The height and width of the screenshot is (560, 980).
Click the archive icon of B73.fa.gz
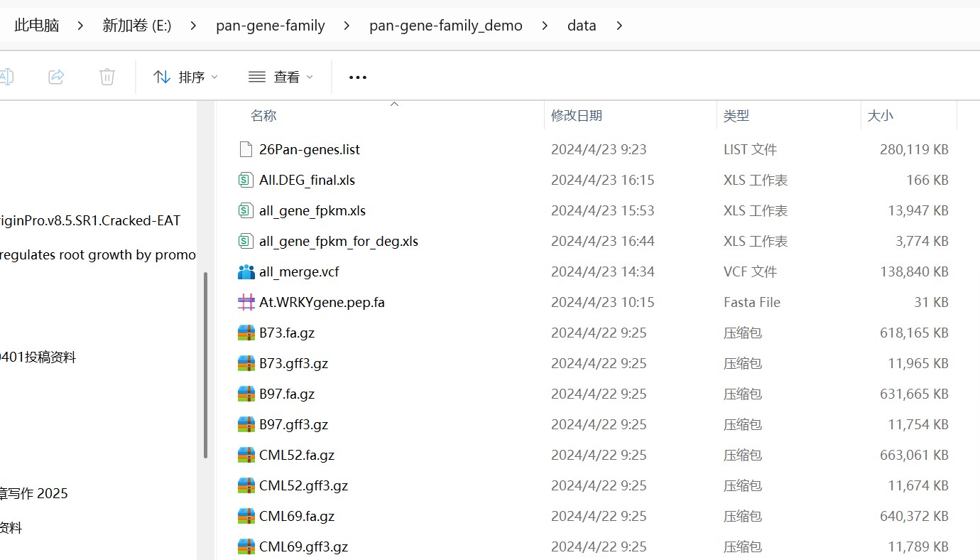(x=246, y=333)
